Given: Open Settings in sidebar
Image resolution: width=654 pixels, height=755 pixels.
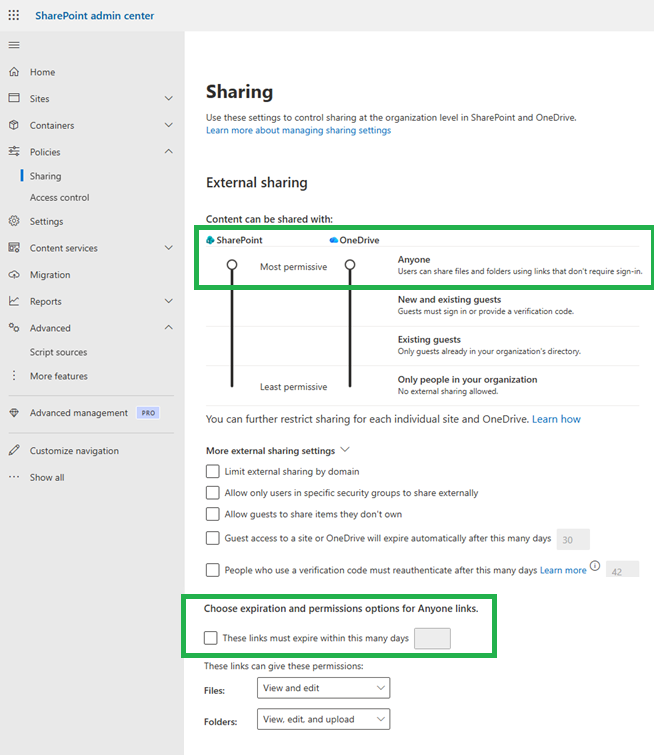Looking at the screenshot, I should (46, 221).
